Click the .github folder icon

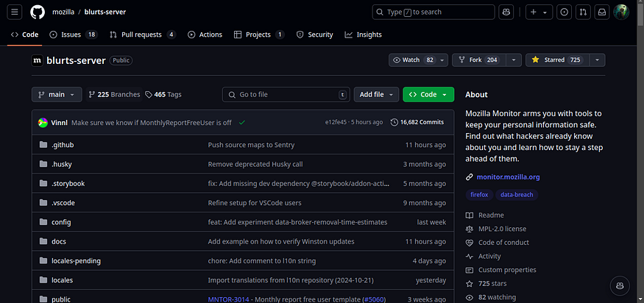pos(43,145)
